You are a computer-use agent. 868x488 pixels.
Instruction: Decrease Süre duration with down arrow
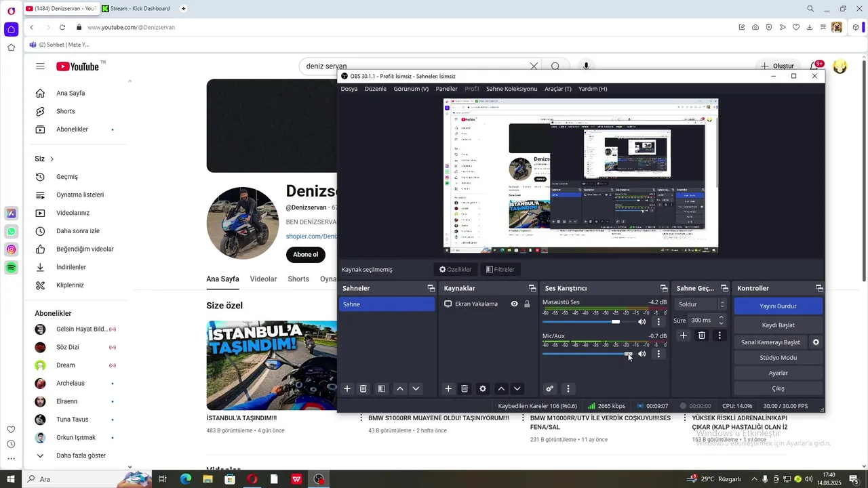point(721,323)
